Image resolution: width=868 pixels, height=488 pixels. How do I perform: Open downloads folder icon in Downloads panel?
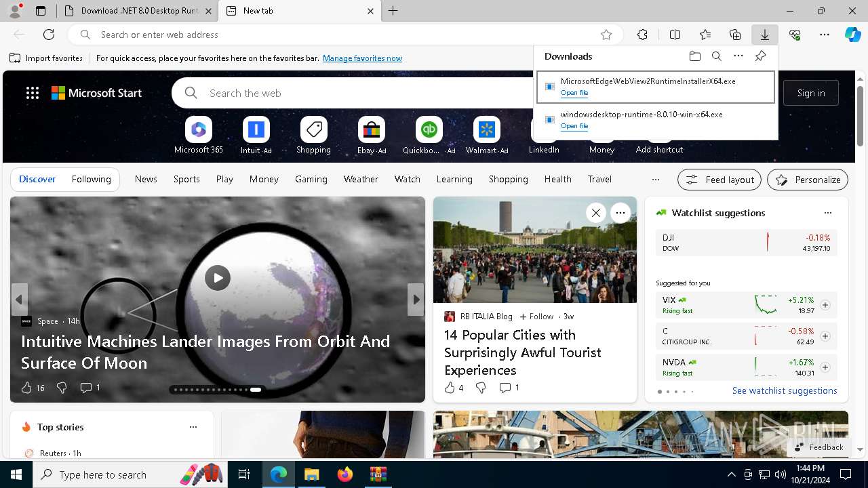tap(694, 56)
